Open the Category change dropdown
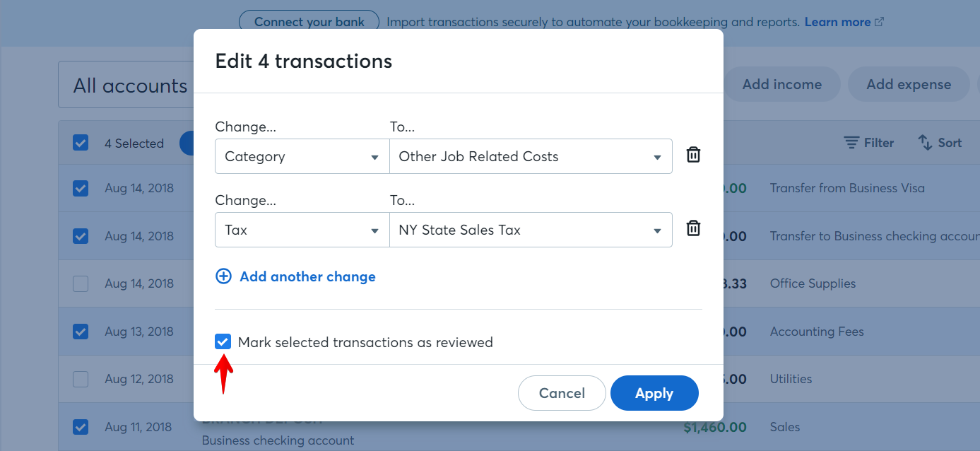Viewport: 980px width, 451px height. point(302,156)
